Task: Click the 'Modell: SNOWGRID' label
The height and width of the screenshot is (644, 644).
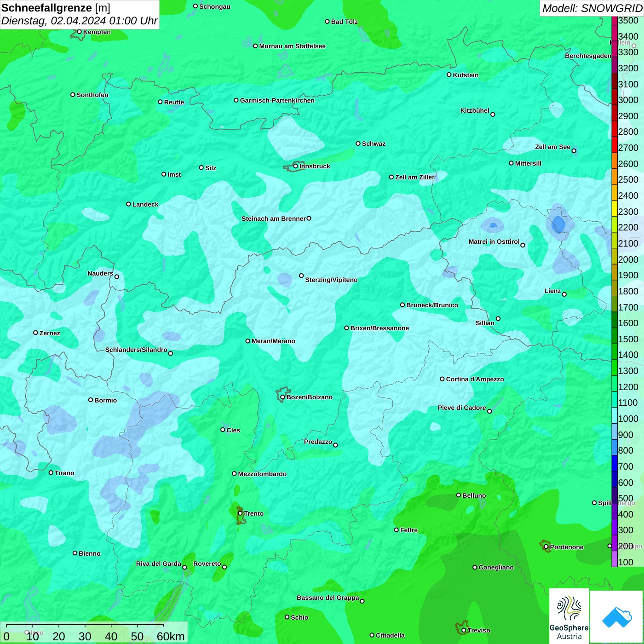Action: click(592, 8)
